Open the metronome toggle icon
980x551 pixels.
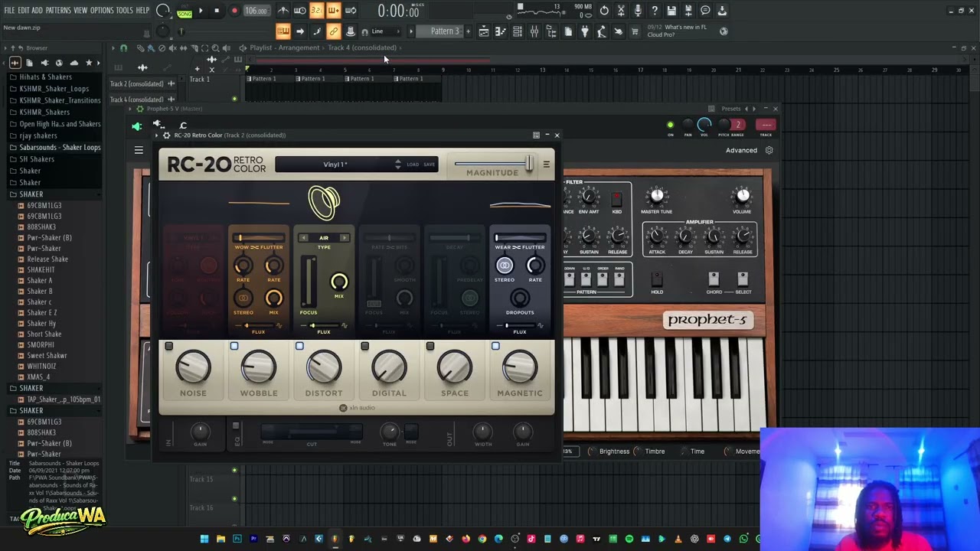click(283, 11)
